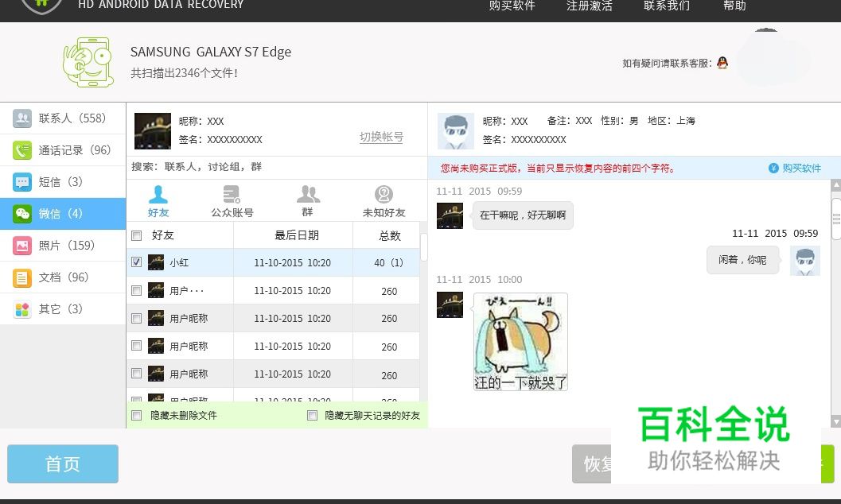
Task: Click the 共扫描出2346个文件 text
Action: click(x=184, y=73)
